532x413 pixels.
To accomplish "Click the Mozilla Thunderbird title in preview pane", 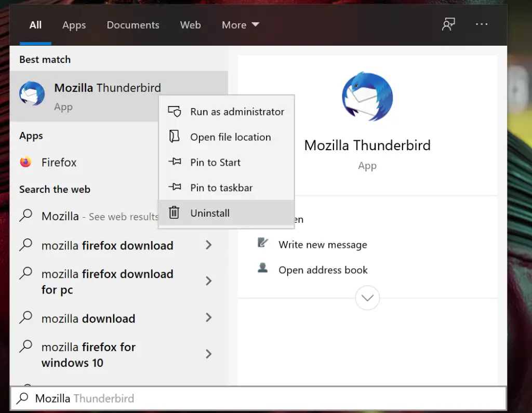I will tap(367, 145).
